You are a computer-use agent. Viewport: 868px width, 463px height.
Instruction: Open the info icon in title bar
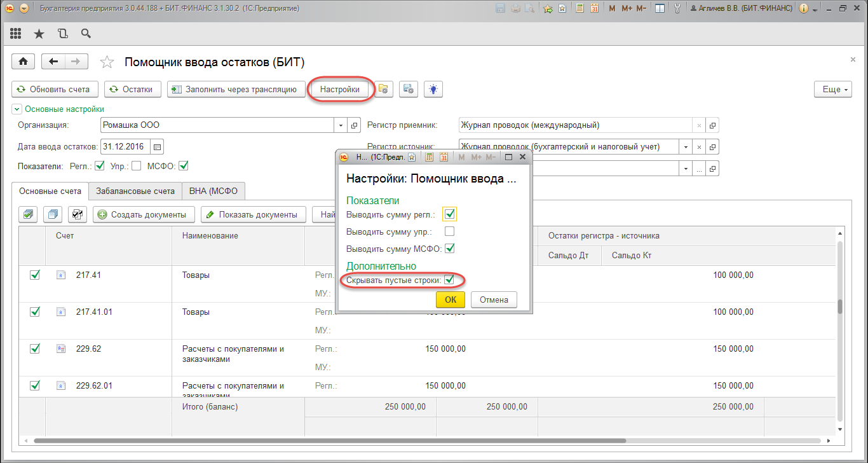click(803, 9)
